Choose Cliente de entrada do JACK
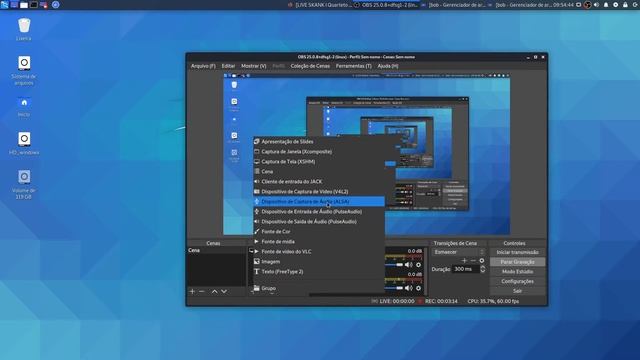The image size is (640, 360). (x=319, y=182)
